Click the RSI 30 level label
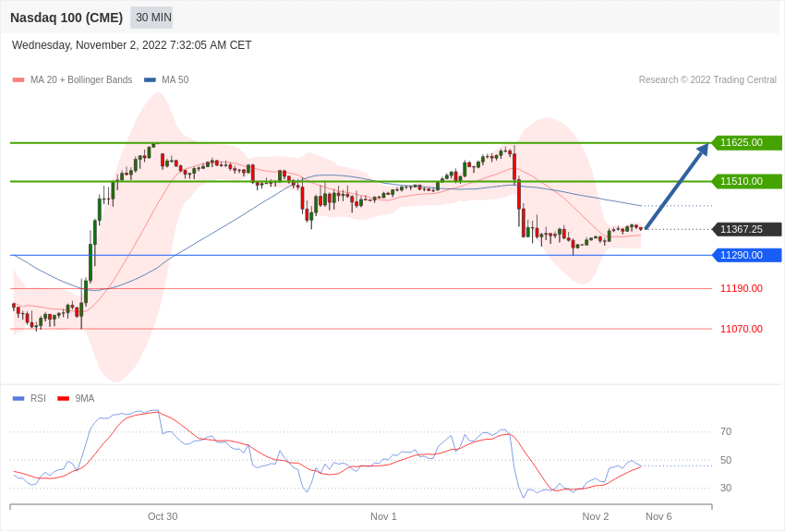 point(725,488)
